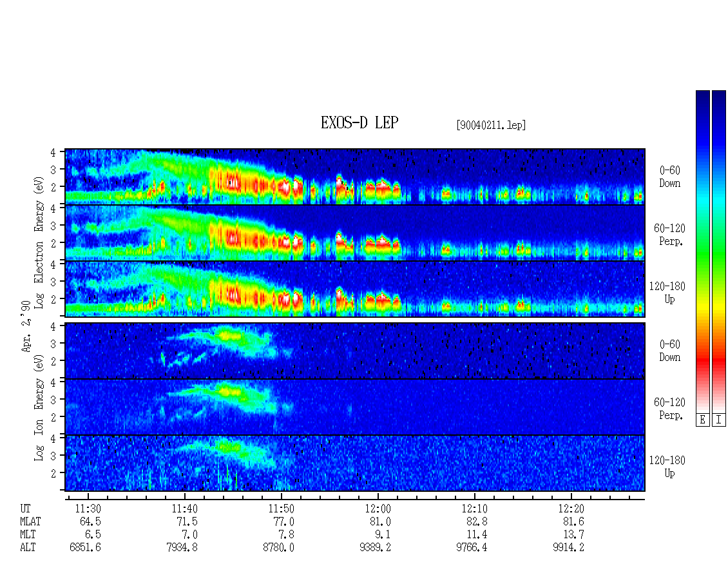This screenshot has height=564, width=728.
Task: Click the MLT value 13.7
Action: click(x=573, y=535)
